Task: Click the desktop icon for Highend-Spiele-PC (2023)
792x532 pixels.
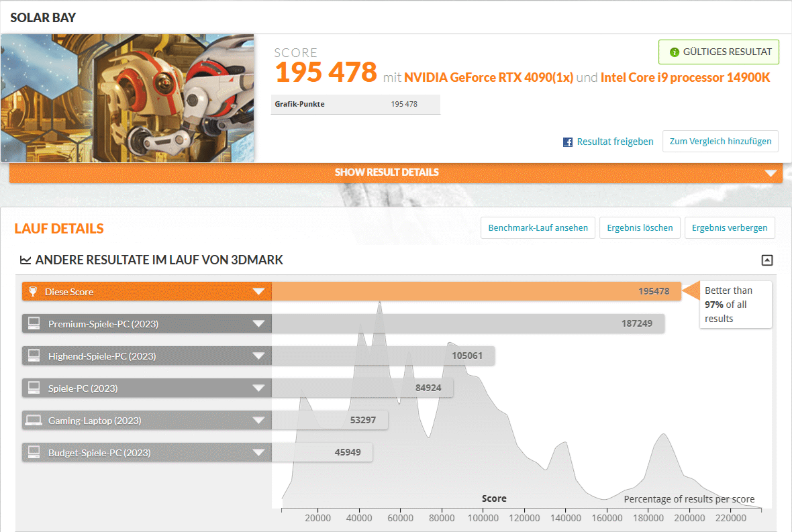Action: pyautogui.click(x=34, y=356)
